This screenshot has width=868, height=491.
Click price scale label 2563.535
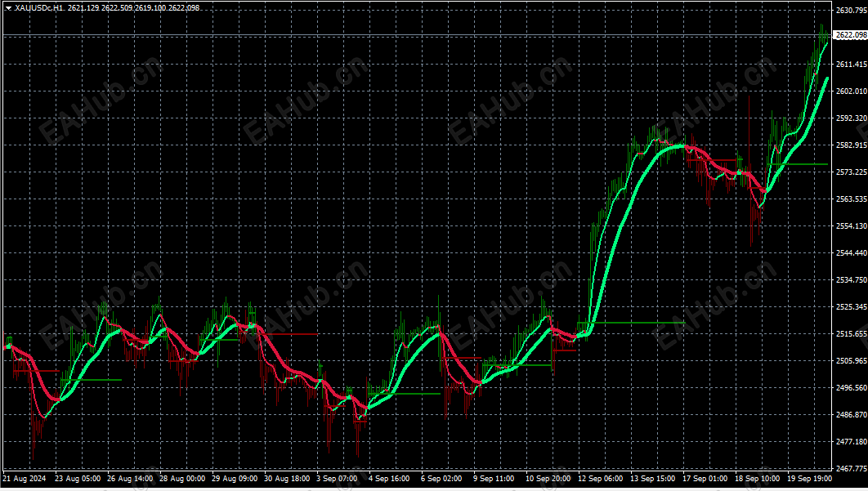click(x=852, y=199)
